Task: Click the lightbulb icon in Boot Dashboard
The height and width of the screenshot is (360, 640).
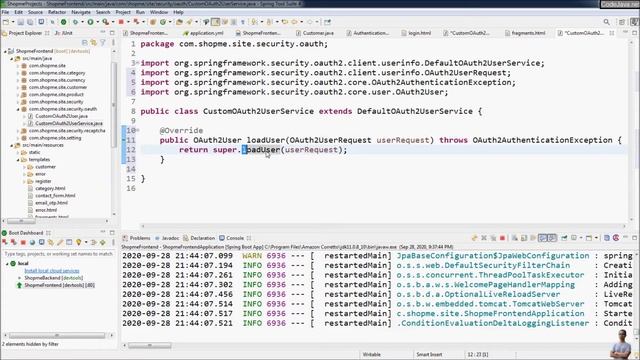Action: [x=78, y=242]
